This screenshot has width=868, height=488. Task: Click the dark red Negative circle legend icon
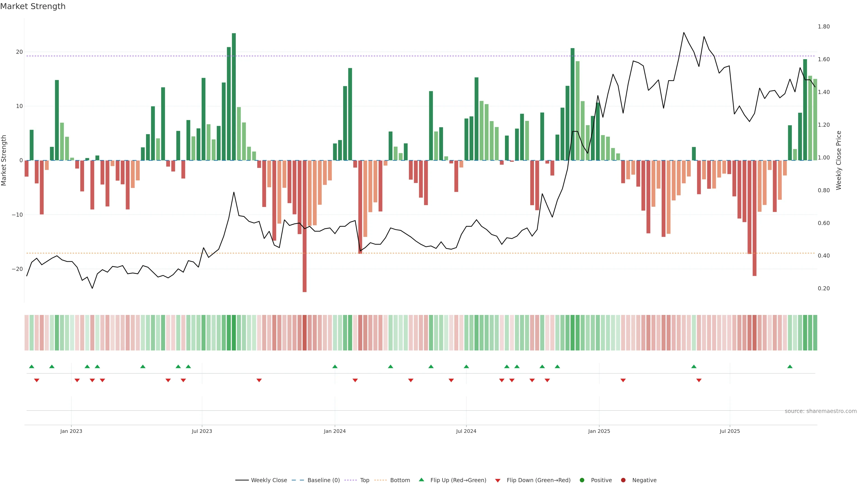(x=623, y=480)
